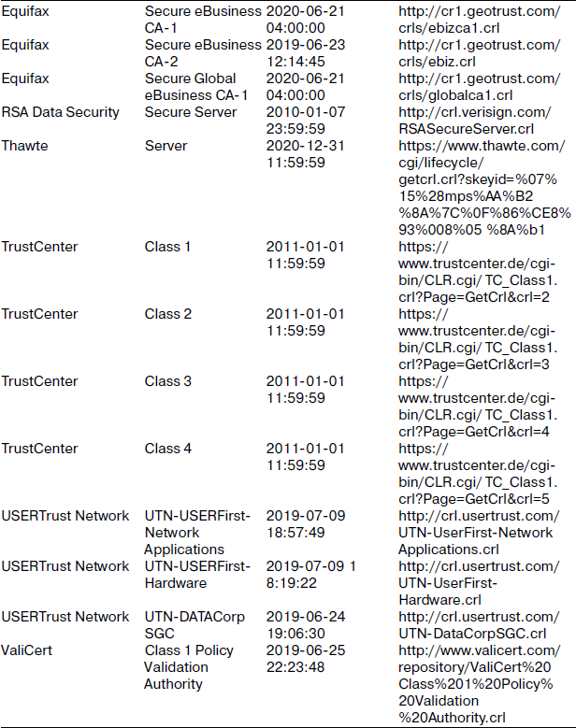The image size is (576, 728).
Task: Open the UTN-UserFirst-Hardware.crl URL
Action: pyautogui.click(x=479, y=582)
